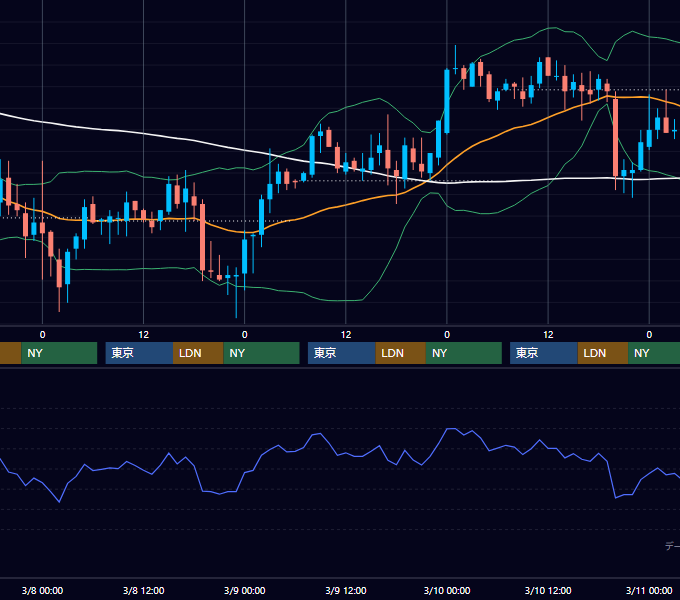Click the 3/9 12:00 date label
680x600 pixels.
tap(346, 590)
